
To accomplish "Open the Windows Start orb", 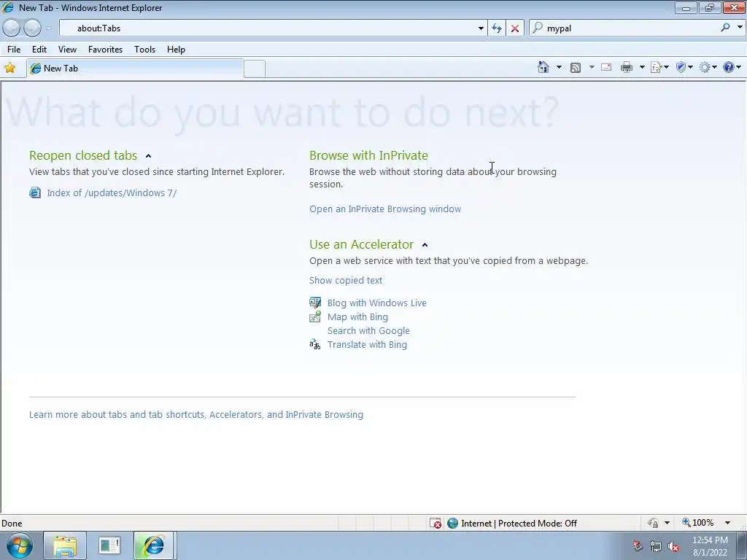I will 20,545.
